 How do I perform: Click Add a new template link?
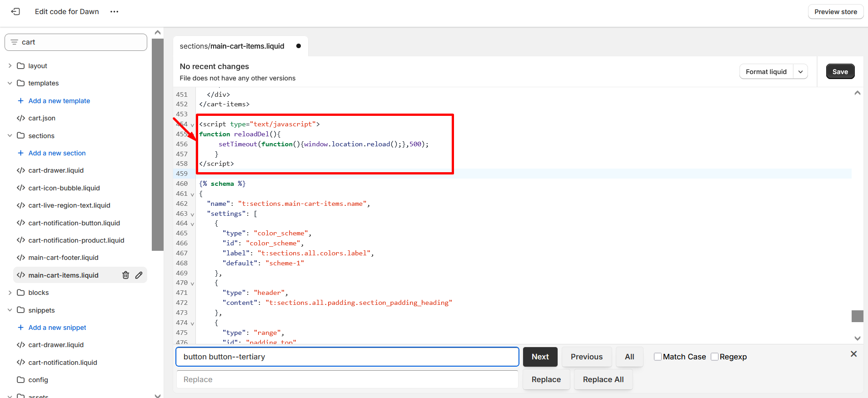pos(59,101)
